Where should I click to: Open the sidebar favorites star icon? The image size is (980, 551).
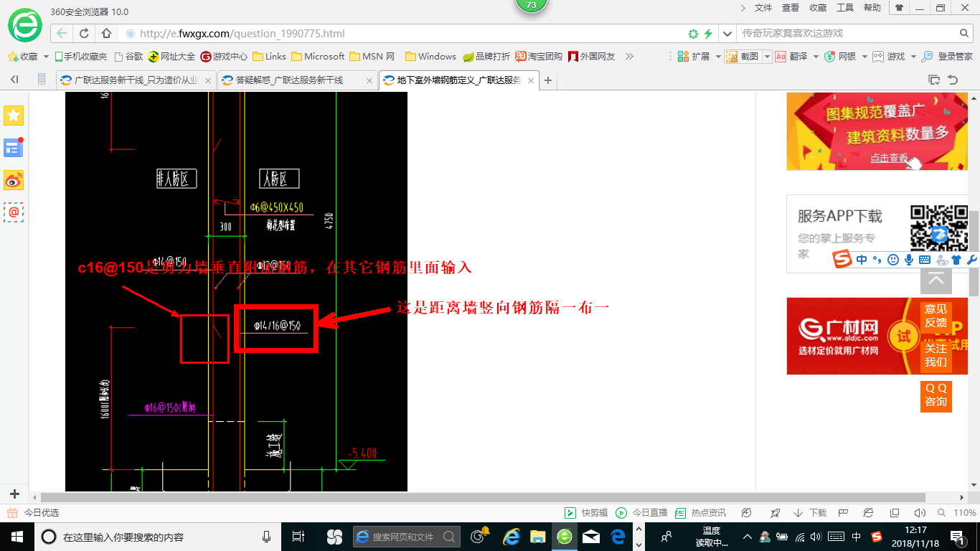14,115
